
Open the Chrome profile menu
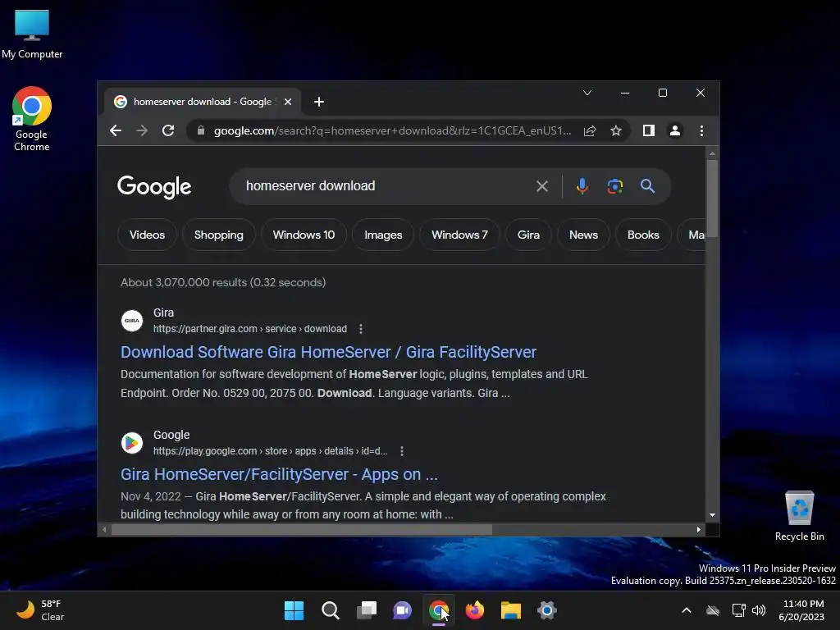point(675,130)
